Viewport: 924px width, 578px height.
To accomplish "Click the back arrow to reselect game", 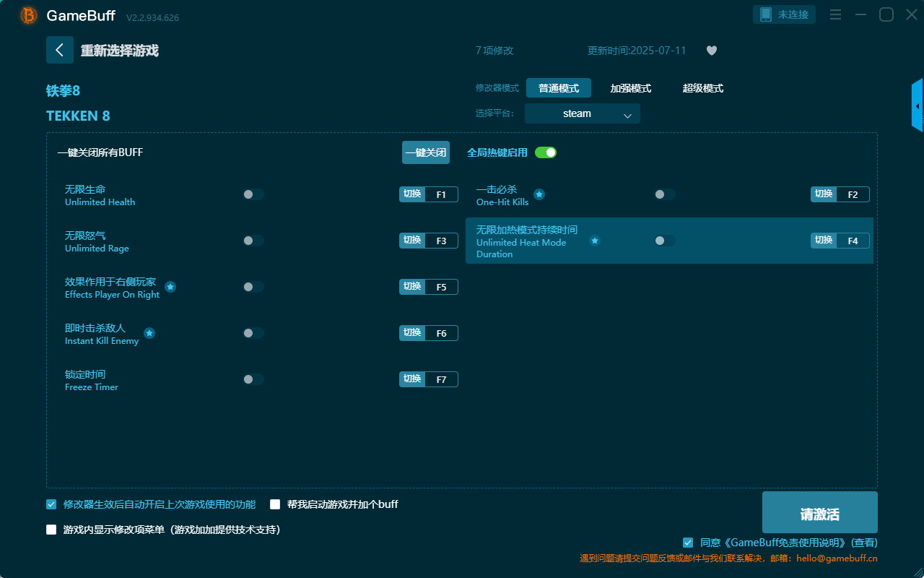I will pos(60,49).
